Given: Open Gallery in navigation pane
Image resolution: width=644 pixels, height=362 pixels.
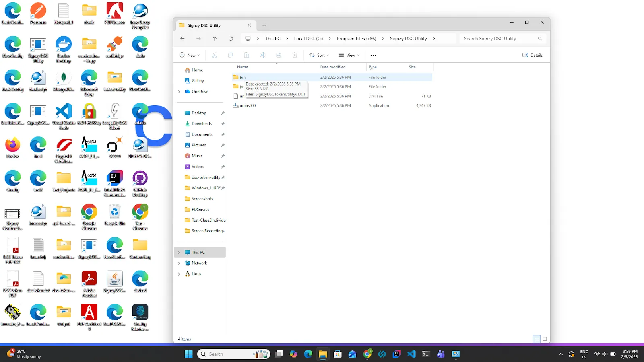Looking at the screenshot, I should coord(198,81).
